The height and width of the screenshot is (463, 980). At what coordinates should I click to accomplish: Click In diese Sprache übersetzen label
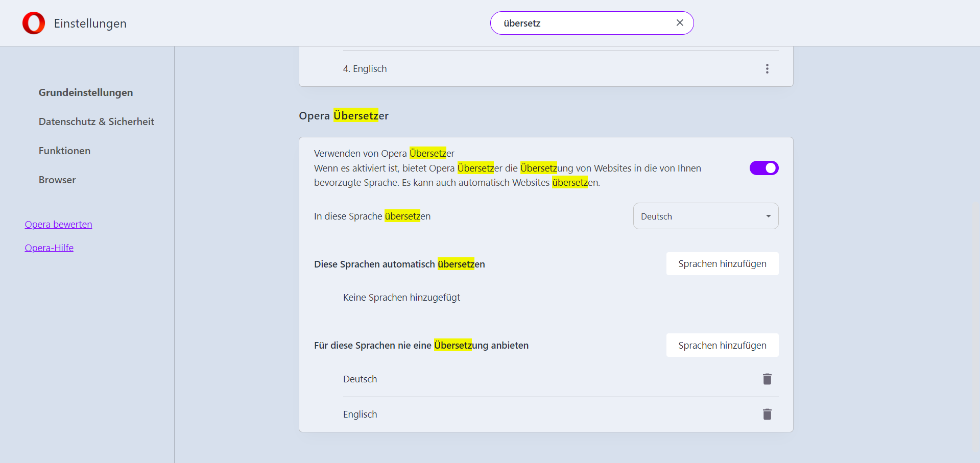coord(372,216)
